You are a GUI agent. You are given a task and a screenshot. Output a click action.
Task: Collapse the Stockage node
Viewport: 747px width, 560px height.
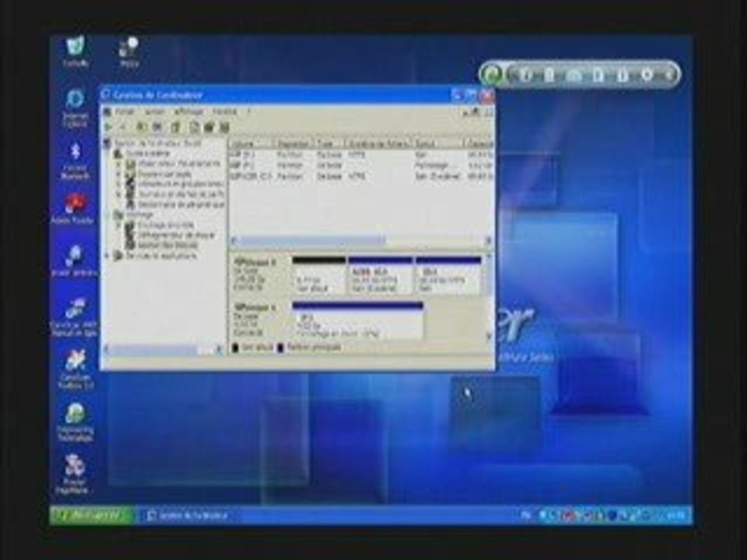tap(107, 215)
